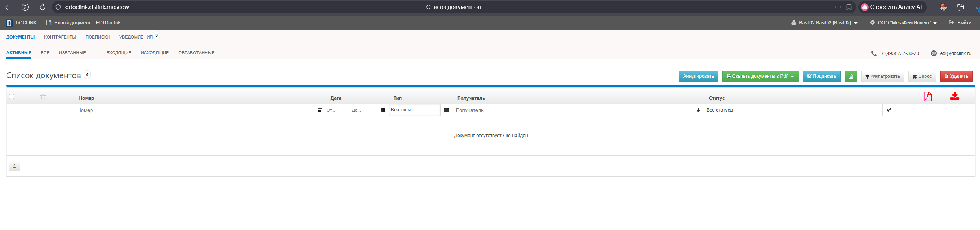The width and height of the screenshot is (980, 230).
Task: Click the red Удалить button
Action: [956, 76]
